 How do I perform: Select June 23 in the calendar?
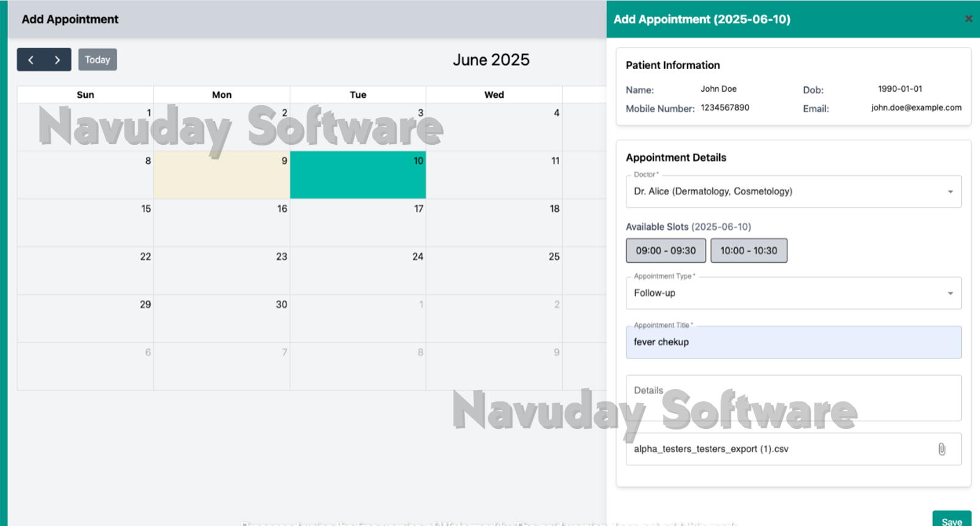(x=222, y=271)
